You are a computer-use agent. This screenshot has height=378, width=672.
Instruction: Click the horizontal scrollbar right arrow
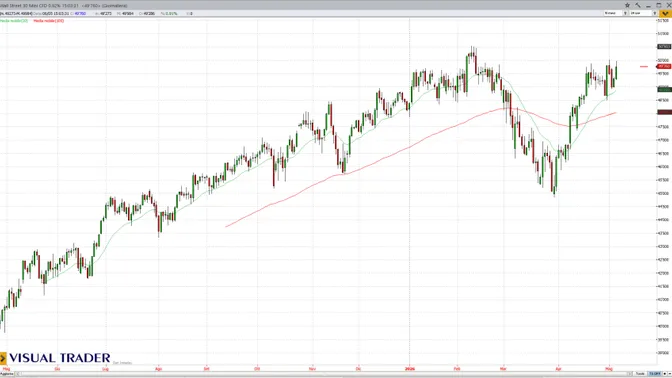[630, 374]
